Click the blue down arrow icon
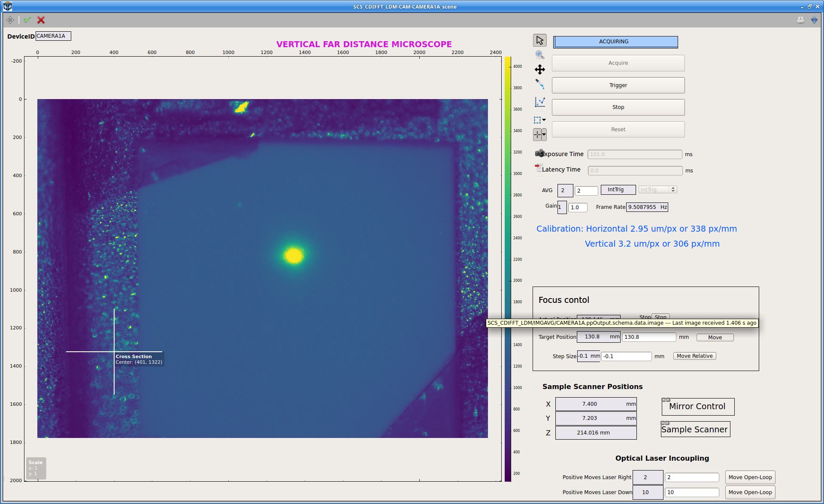This screenshot has width=824, height=504. pos(814,20)
